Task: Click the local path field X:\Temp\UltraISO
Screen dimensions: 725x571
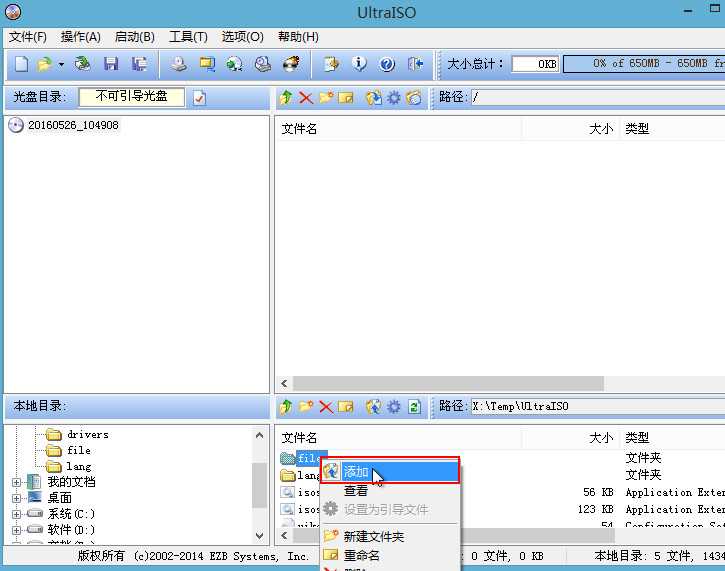Action: pyautogui.click(x=598, y=407)
